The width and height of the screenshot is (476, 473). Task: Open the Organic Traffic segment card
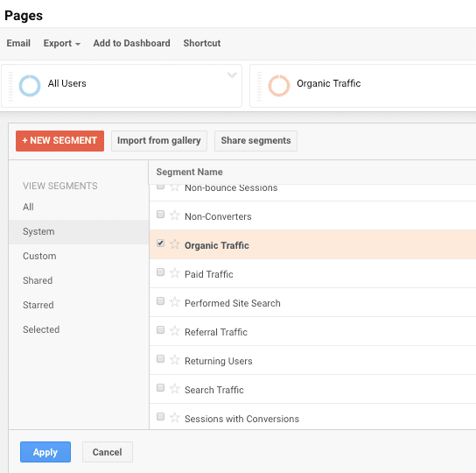[363, 86]
